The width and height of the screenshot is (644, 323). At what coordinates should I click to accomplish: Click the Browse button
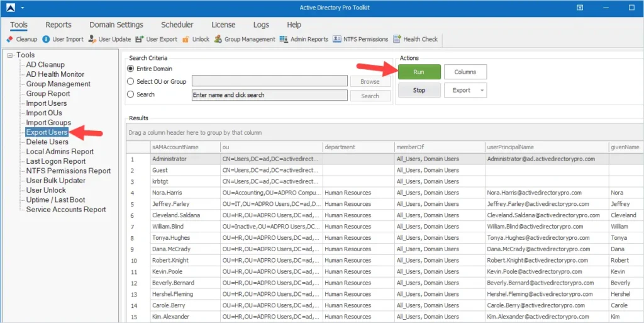click(370, 81)
